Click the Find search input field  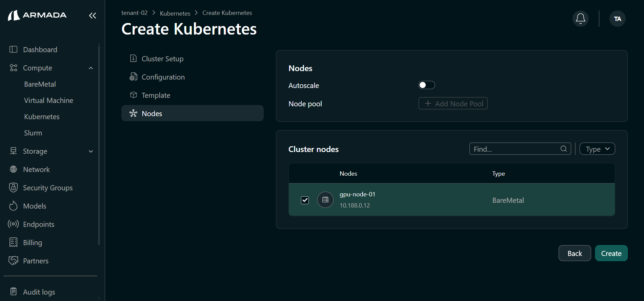[520, 149]
